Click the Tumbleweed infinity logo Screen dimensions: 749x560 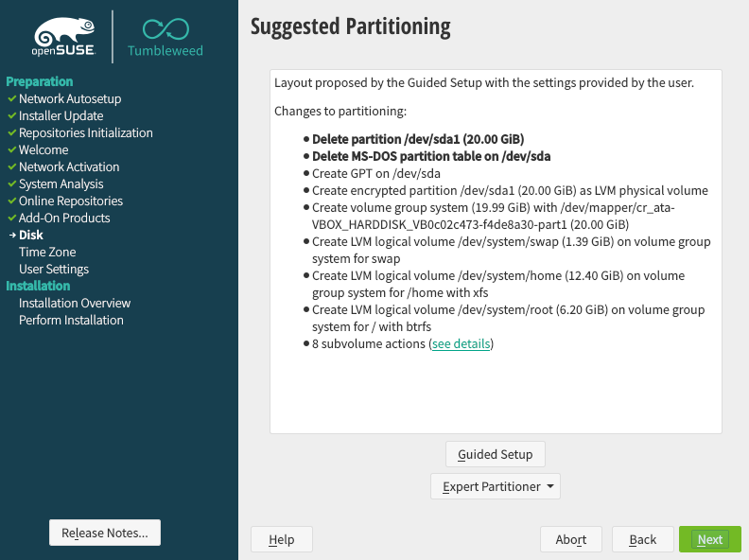coord(165,28)
